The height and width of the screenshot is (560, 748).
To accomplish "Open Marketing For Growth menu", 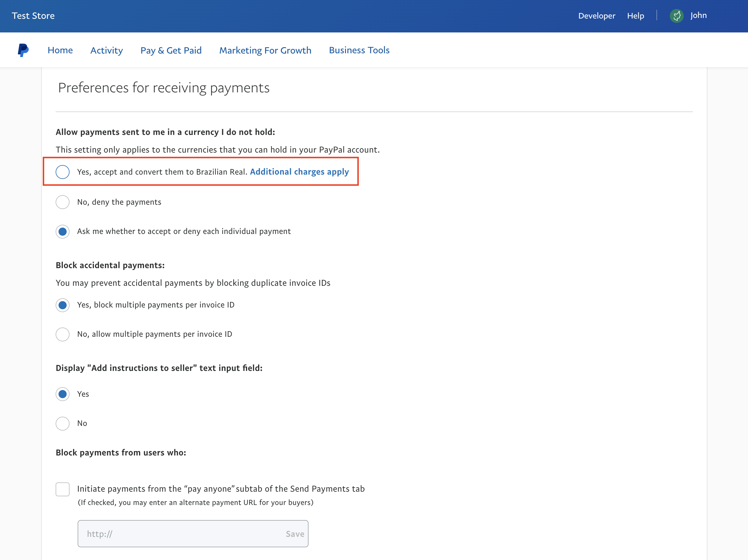I will 265,50.
